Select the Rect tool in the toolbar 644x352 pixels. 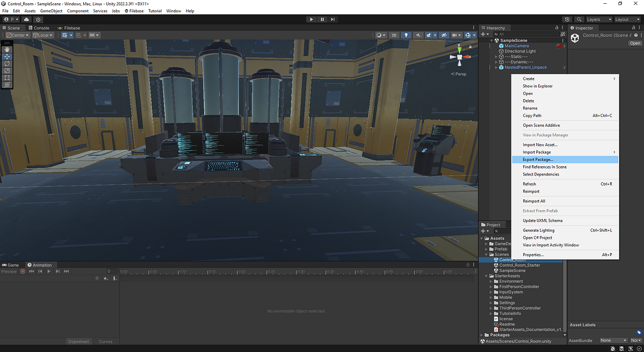(x=7, y=77)
